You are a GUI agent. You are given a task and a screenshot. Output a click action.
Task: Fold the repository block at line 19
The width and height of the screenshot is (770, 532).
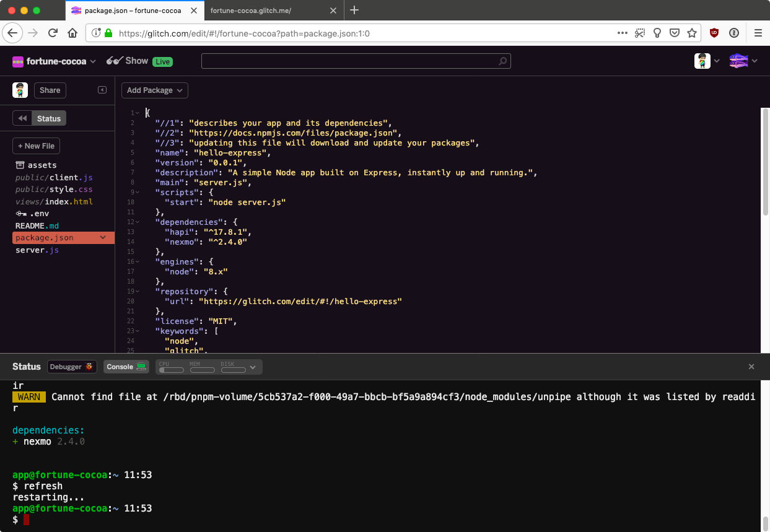(x=138, y=291)
